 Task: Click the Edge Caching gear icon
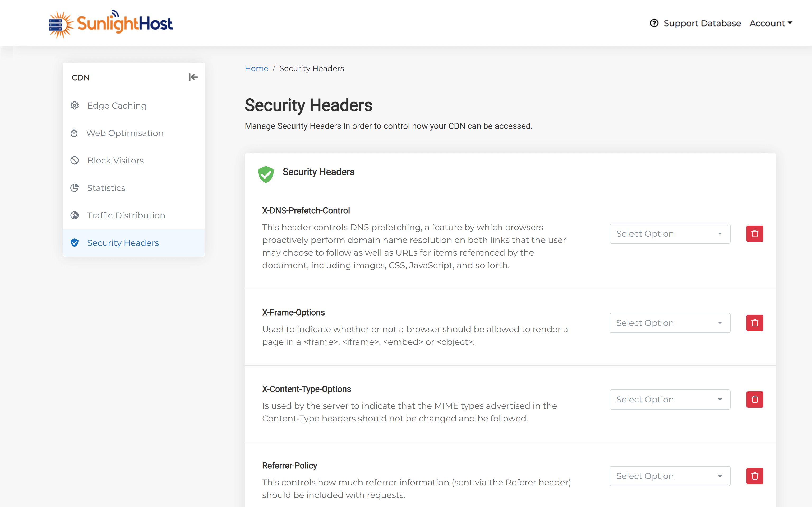pos(75,105)
